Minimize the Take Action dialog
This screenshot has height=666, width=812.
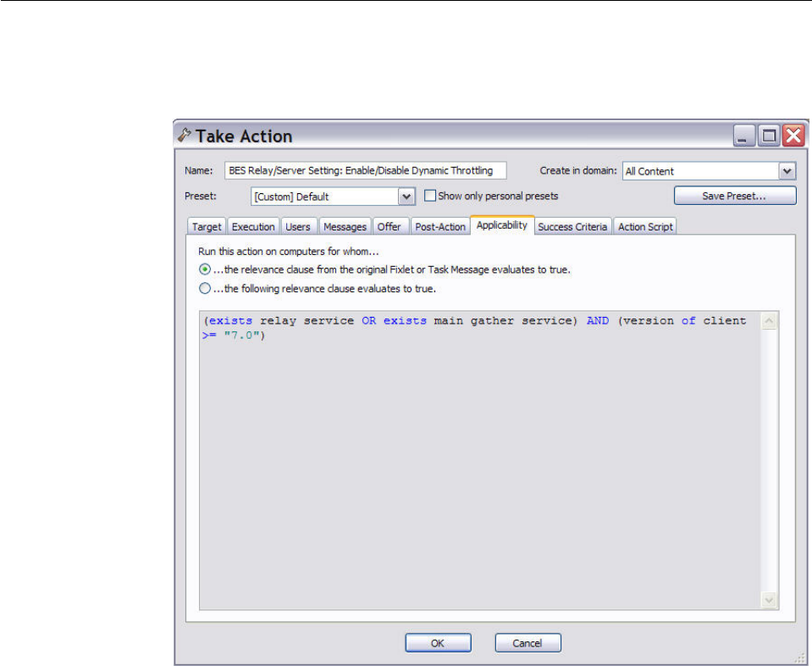pos(743,136)
